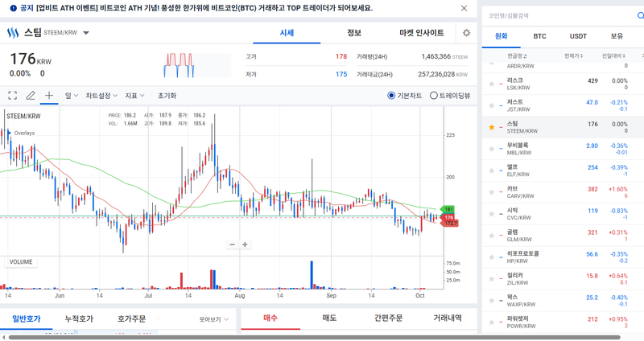Expand the STEEM/KRW coin selector dropdown

click(86, 33)
